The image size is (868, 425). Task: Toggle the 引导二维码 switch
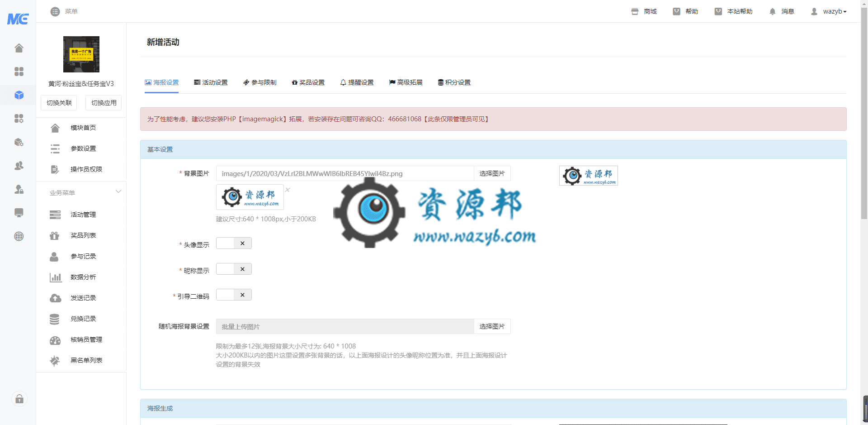coord(234,295)
